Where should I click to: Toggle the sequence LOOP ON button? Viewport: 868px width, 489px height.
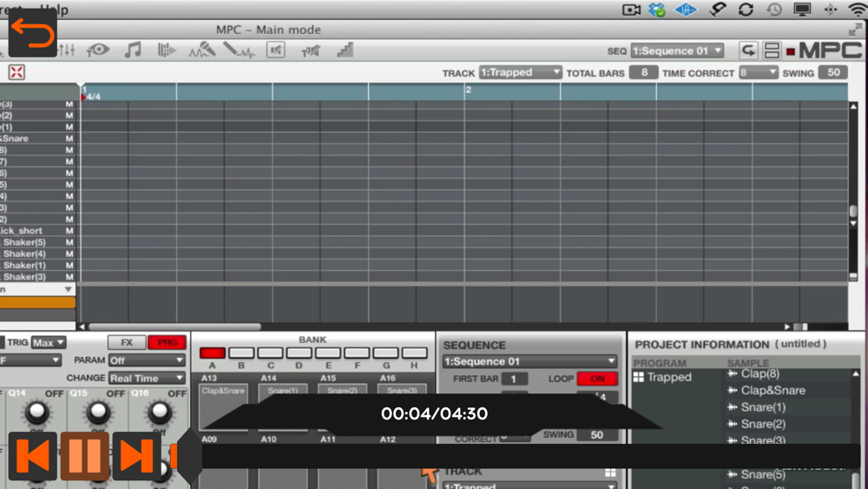point(597,379)
